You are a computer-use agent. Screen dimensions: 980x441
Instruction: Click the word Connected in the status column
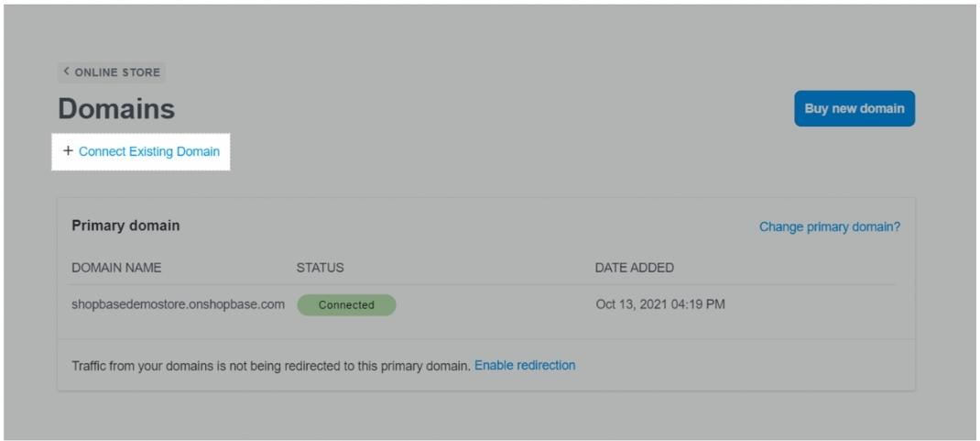point(346,305)
